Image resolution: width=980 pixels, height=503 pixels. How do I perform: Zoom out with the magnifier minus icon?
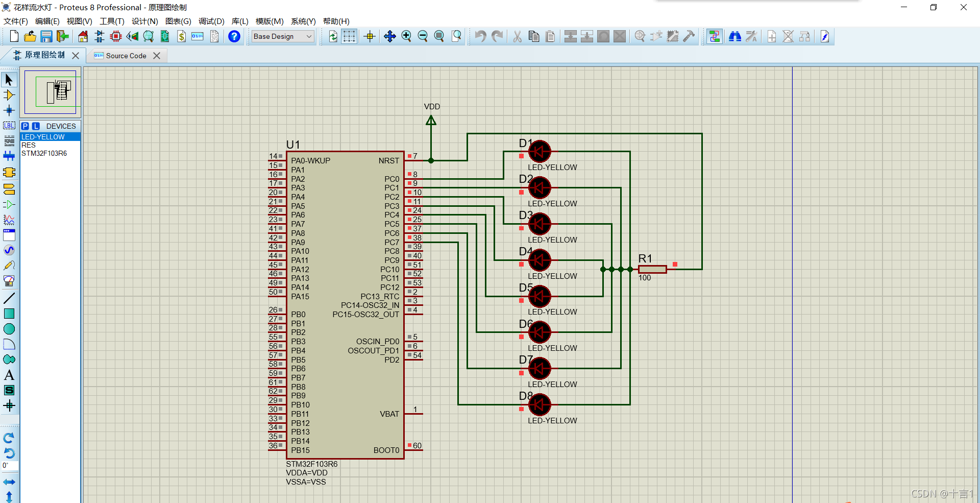(423, 36)
